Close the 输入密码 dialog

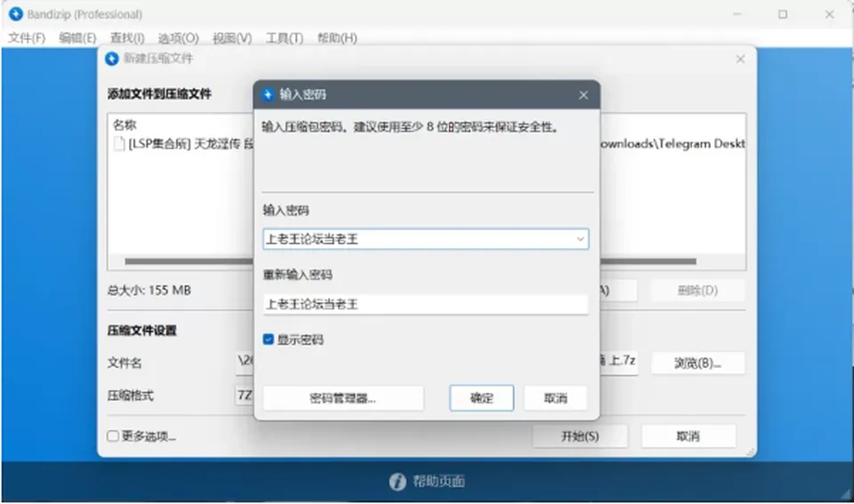[584, 95]
